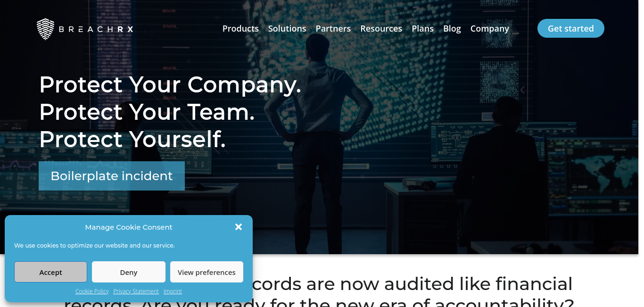
Task: Close the cookie consent banner X
Action: tap(239, 227)
